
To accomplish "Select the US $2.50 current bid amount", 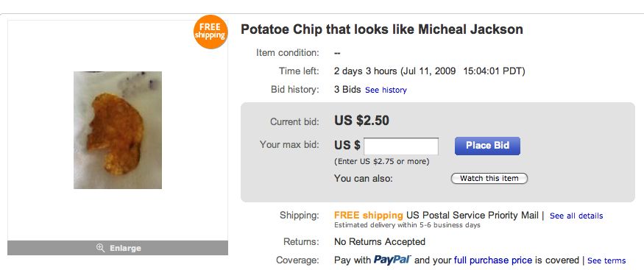I will 361,121.
